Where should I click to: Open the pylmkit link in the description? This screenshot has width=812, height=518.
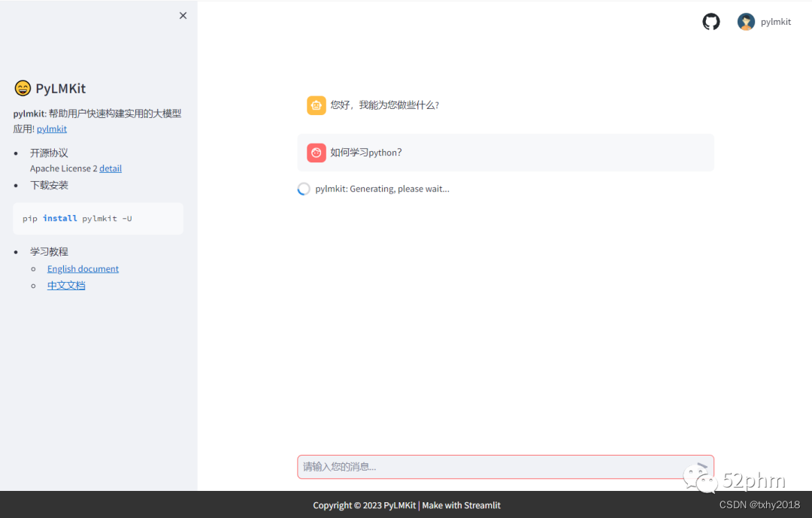[x=52, y=129]
